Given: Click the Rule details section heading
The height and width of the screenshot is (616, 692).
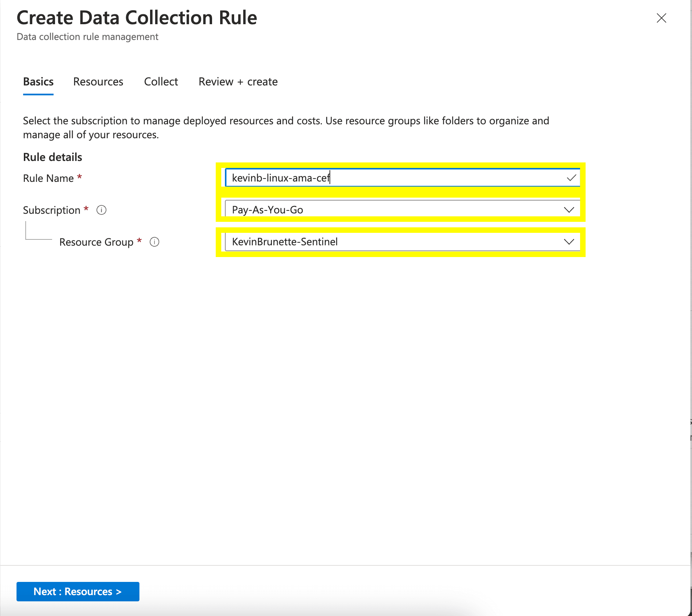Looking at the screenshot, I should pos(52,157).
